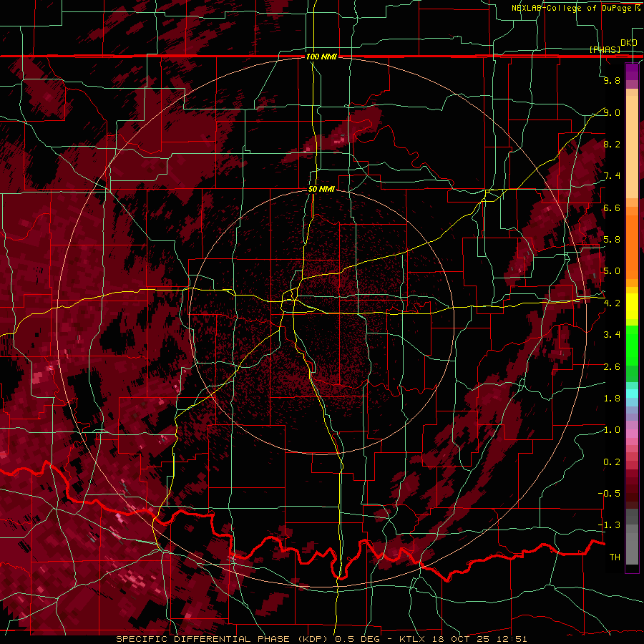Image resolution: width=644 pixels, height=644 pixels.
Task: Click the 0.2 scale value
Action: [x=612, y=462]
